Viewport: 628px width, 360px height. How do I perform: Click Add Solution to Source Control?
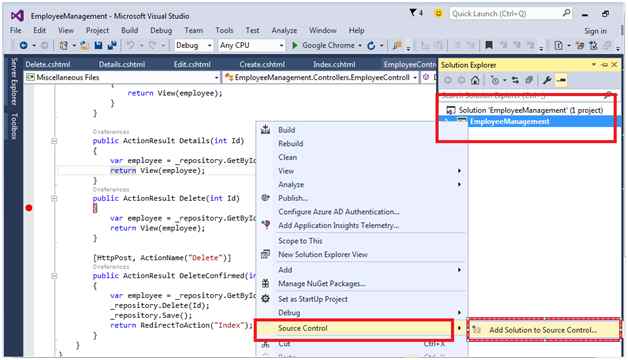point(543,330)
